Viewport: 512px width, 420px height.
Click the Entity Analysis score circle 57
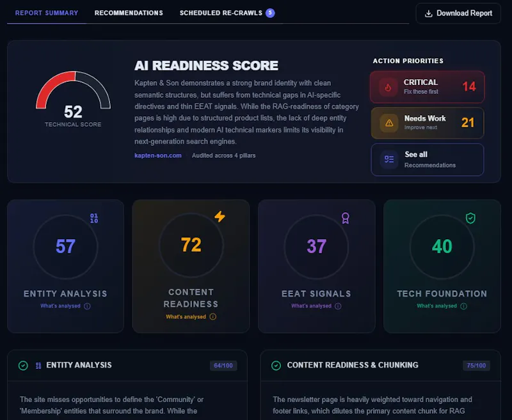(x=65, y=247)
